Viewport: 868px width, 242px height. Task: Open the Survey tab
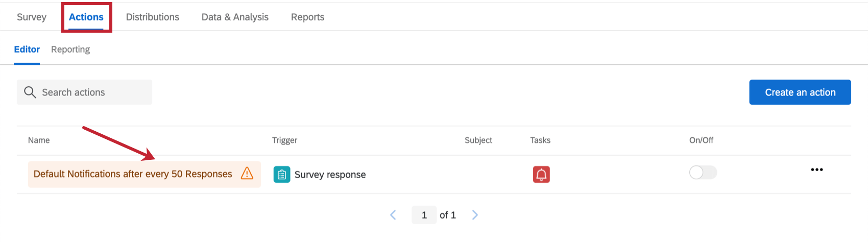pos(32,17)
